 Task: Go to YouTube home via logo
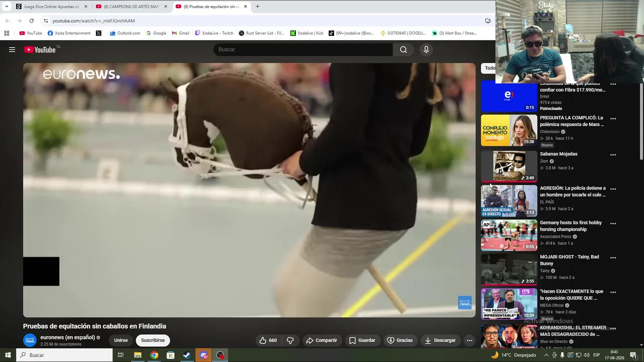(40, 49)
